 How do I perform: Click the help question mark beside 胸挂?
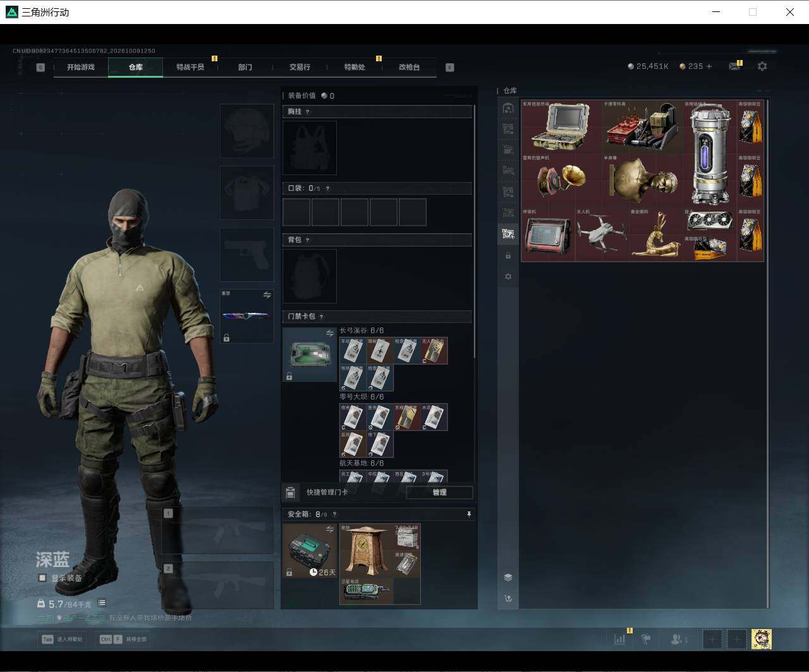[x=308, y=112]
